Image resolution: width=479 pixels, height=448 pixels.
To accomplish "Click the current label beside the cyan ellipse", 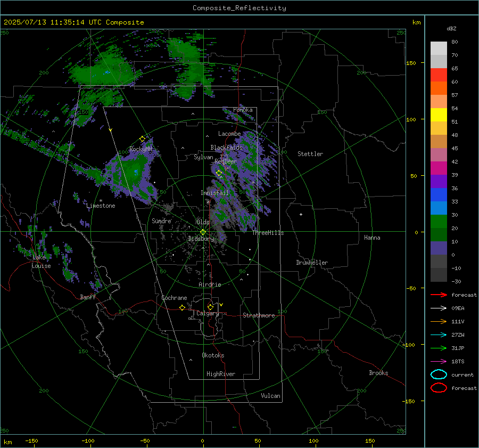I will pyautogui.click(x=463, y=374).
